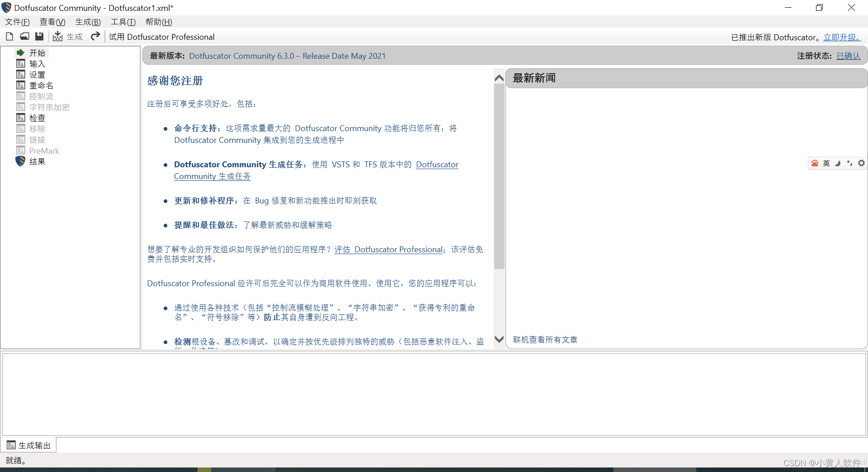Select 移除 in the navigation tree

[x=37, y=129]
